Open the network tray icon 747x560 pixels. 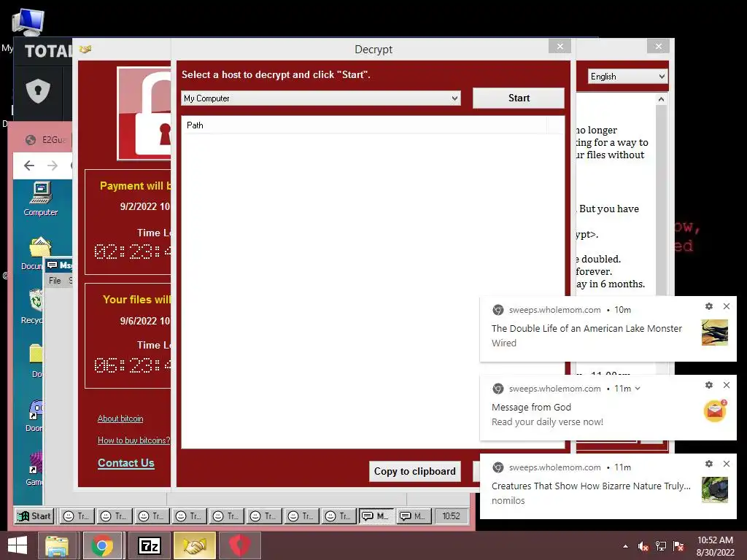pyautogui.click(x=661, y=546)
